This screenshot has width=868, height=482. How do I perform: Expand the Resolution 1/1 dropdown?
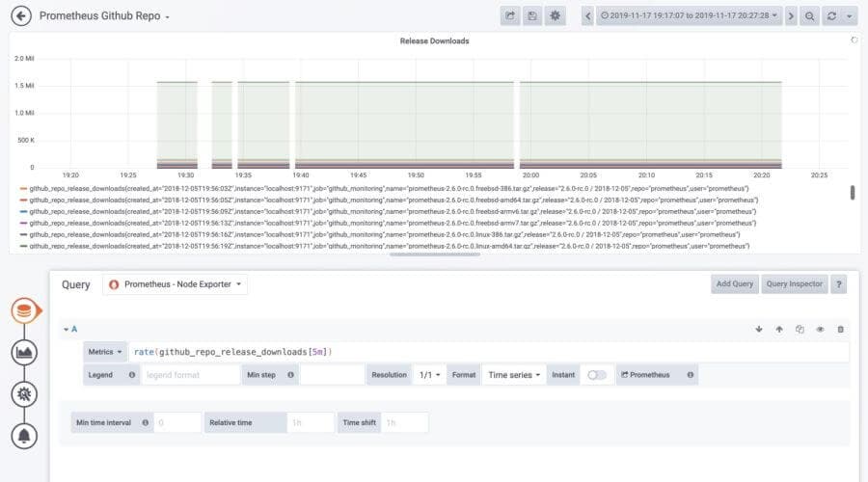pos(429,375)
